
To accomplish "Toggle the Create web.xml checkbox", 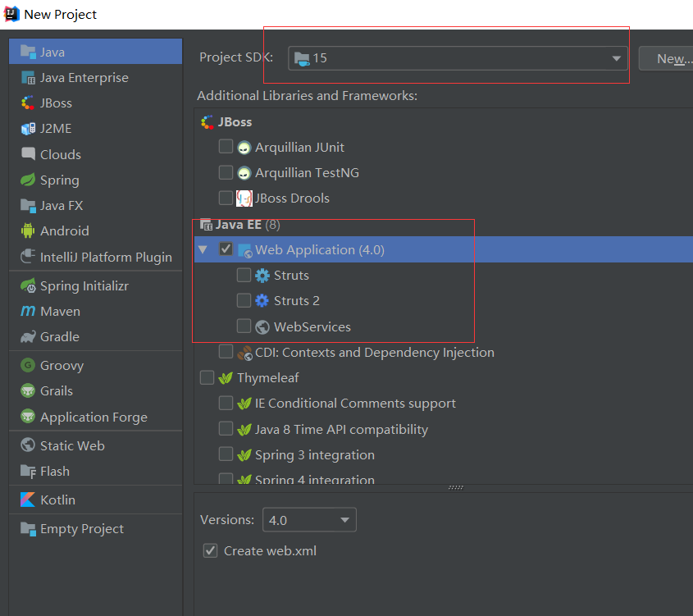I will pyautogui.click(x=210, y=550).
